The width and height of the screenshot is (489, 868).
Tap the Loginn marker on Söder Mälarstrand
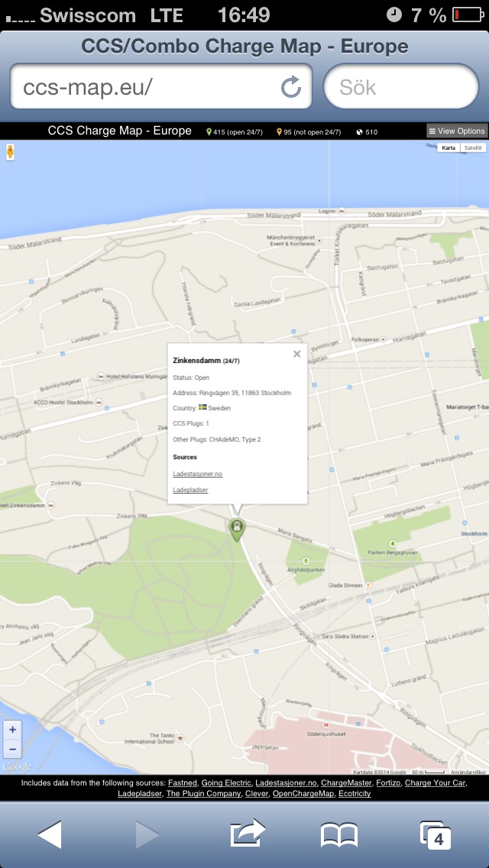342,211
